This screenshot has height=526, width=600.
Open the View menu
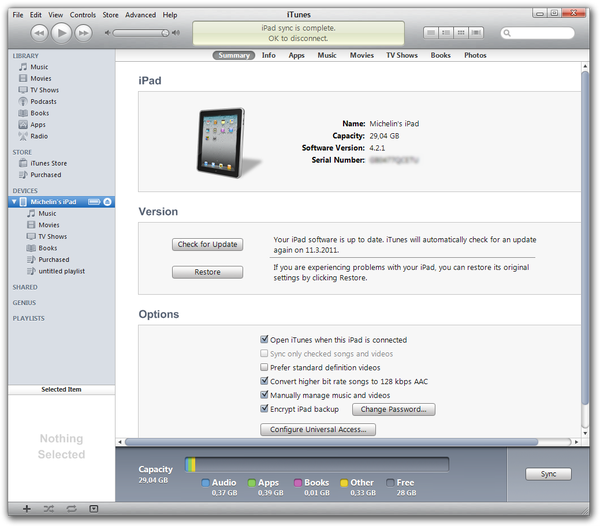[55, 15]
